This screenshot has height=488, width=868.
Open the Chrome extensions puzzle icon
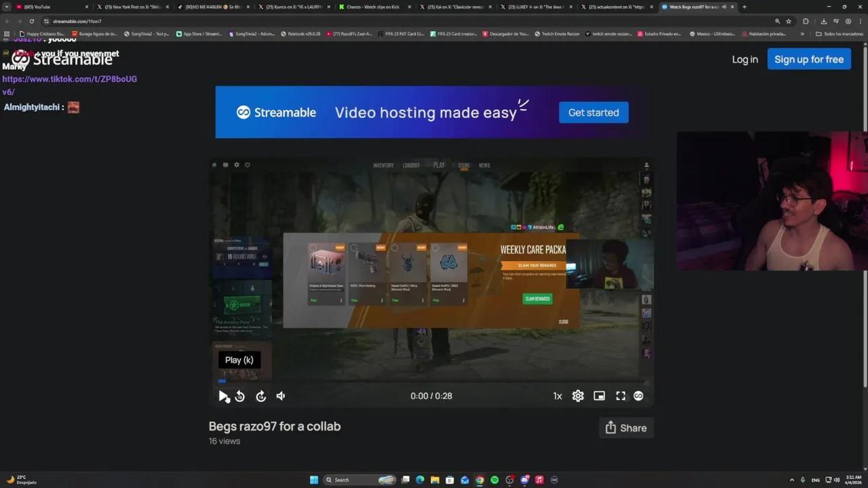(x=806, y=21)
